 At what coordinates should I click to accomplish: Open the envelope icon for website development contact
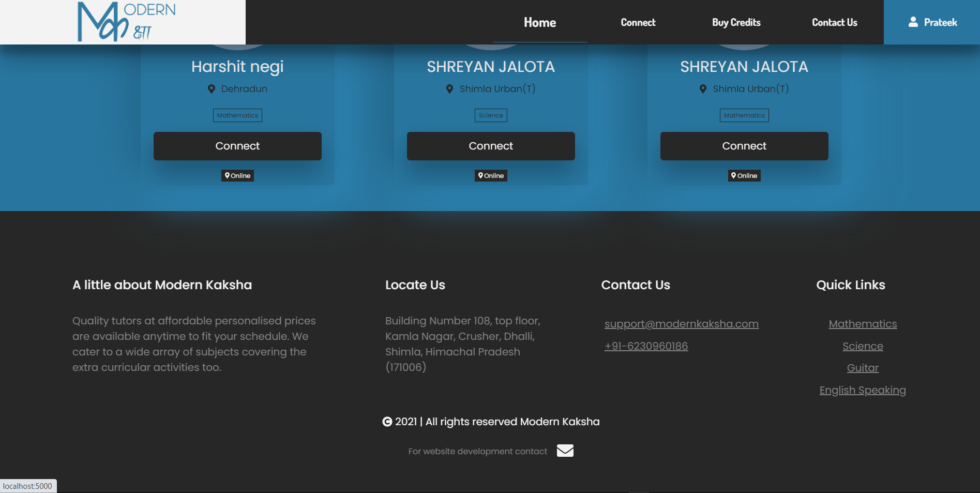click(x=565, y=451)
